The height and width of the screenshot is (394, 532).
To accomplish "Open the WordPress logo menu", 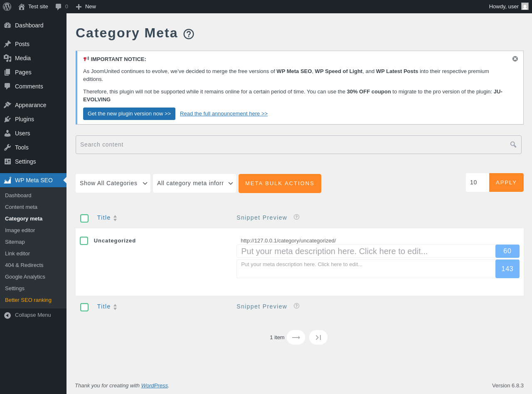I will click(x=7, y=7).
